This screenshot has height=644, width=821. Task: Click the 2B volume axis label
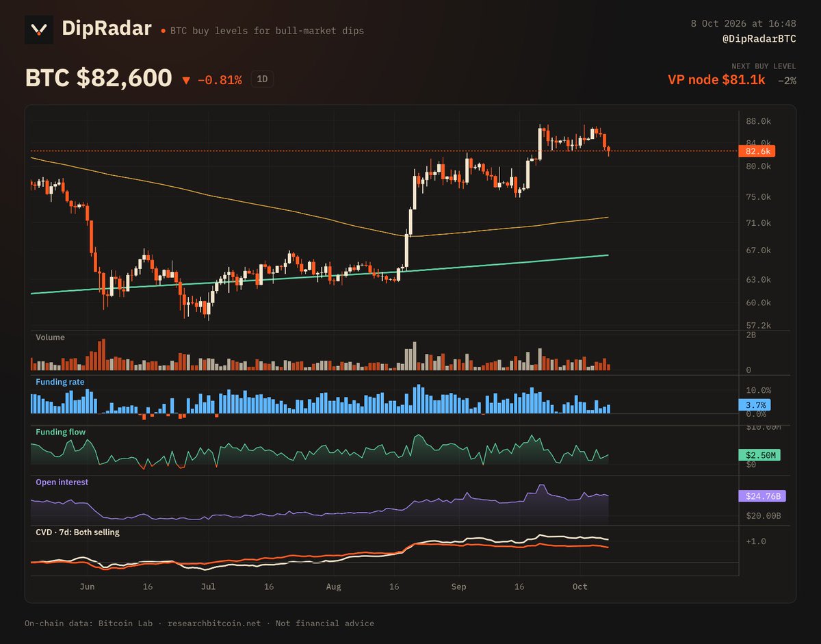(x=751, y=335)
